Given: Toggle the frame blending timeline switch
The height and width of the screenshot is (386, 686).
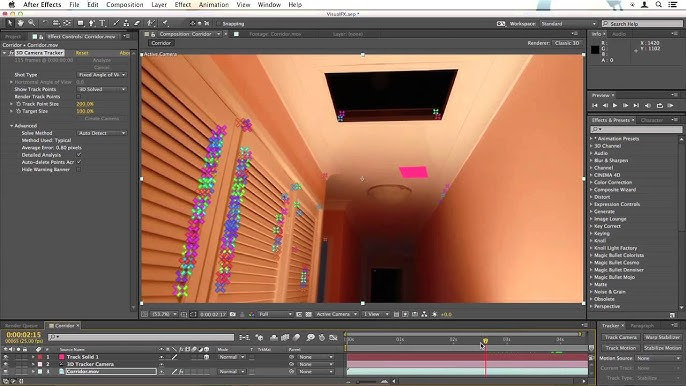Looking at the screenshot, I should pyautogui.click(x=285, y=337).
